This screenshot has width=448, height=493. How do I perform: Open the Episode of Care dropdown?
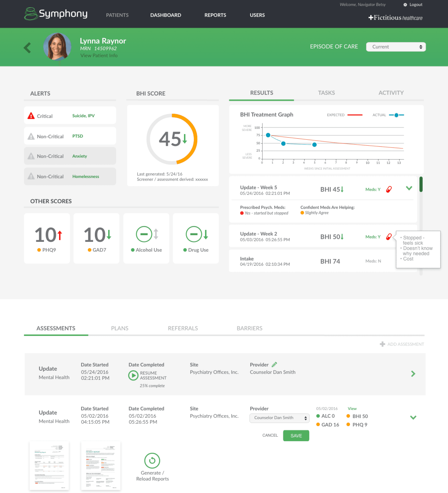396,47
